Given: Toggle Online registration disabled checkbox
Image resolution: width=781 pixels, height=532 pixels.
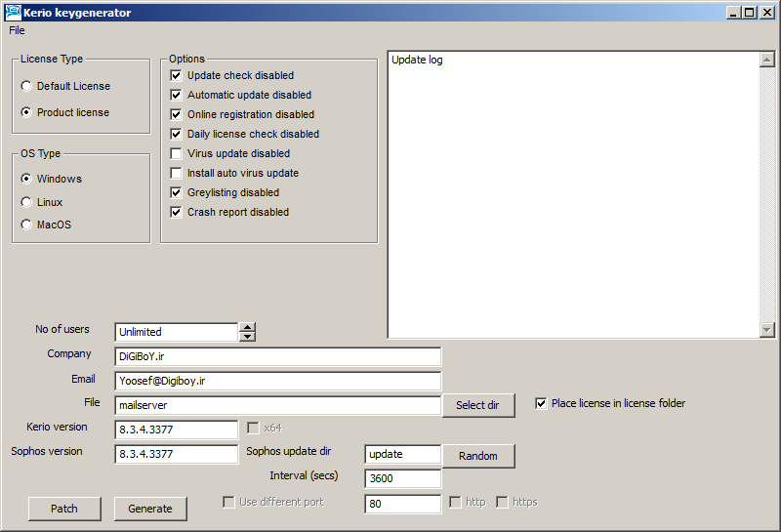Looking at the screenshot, I should (x=176, y=114).
